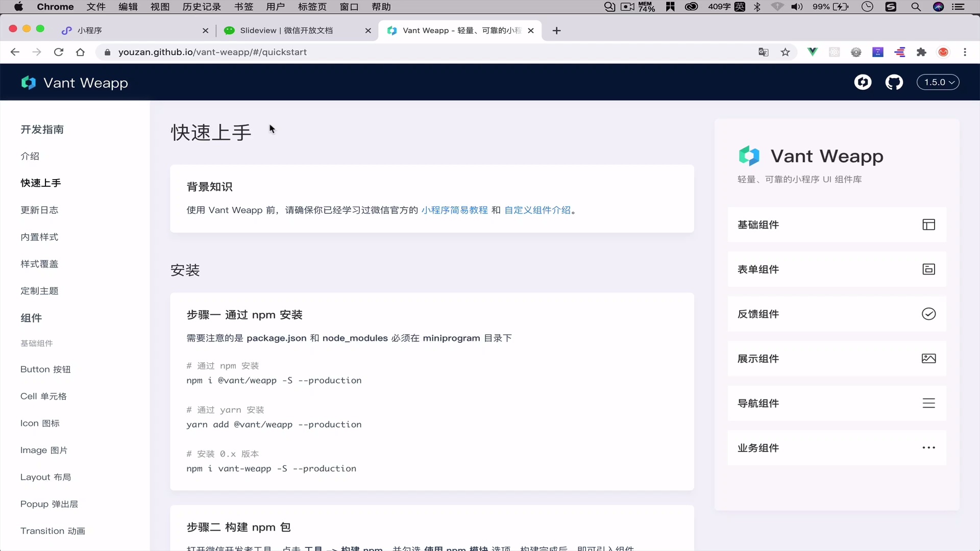Close the Slideview browser tab
The height and width of the screenshot is (551, 980).
tap(368, 31)
